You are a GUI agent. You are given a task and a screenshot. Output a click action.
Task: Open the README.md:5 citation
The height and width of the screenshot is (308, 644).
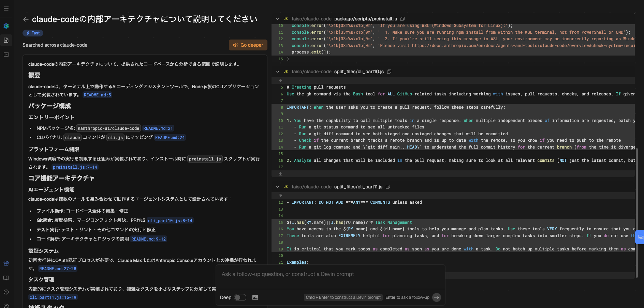[98, 95]
